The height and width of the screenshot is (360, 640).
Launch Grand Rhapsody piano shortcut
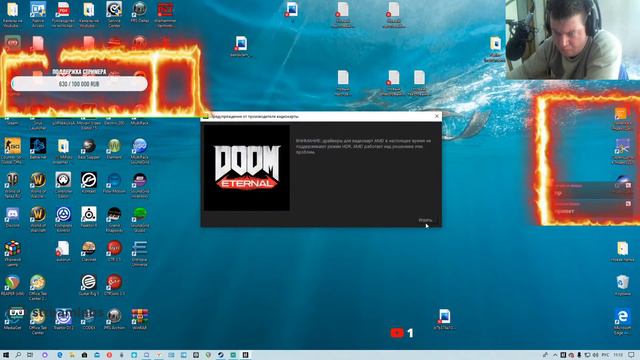pyautogui.click(x=114, y=219)
